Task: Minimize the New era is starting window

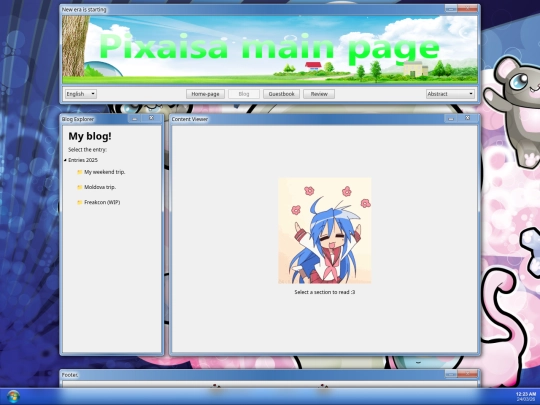Action: [x=451, y=9]
